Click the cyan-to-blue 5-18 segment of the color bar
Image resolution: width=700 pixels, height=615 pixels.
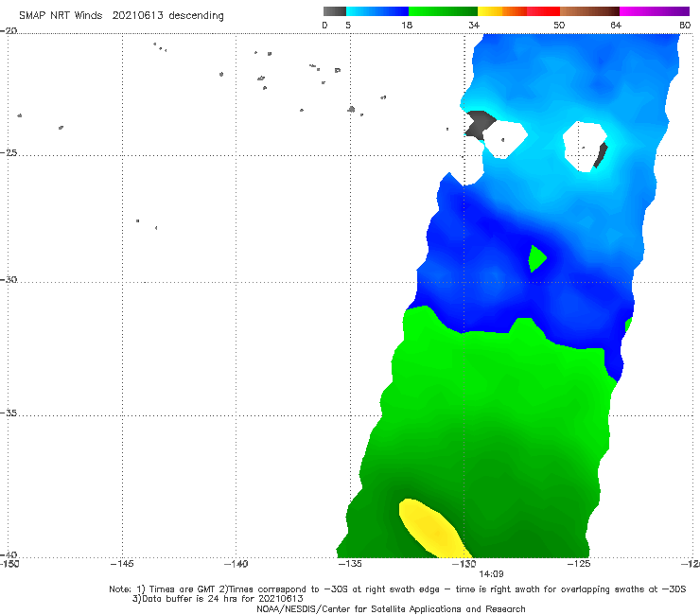pyautogui.click(x=377, y=11)
